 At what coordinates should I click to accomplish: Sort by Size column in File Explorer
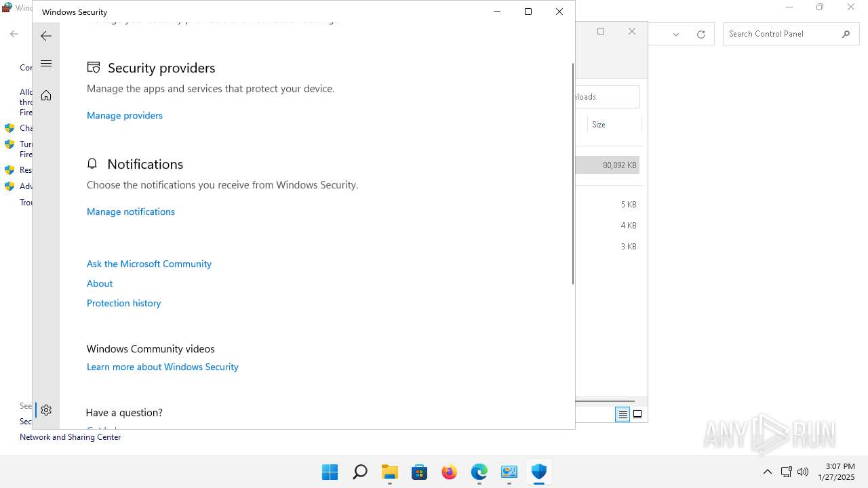tap(614, 125)
